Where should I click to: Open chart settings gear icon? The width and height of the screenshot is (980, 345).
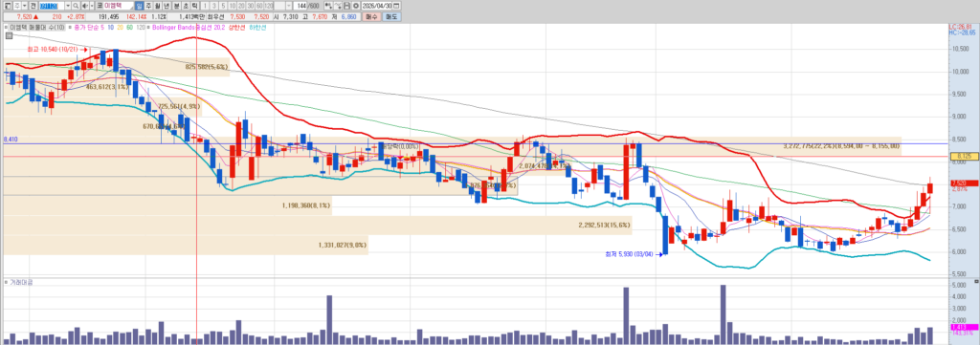pos(356,6)
